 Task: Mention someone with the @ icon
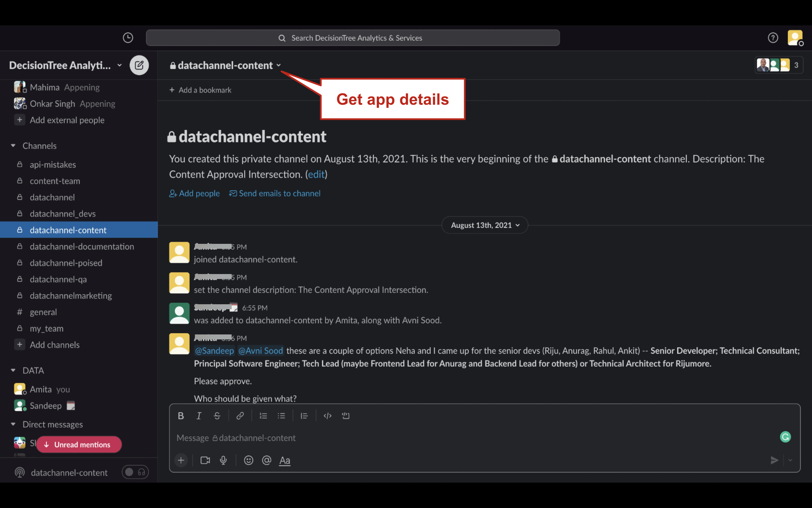click(x=267, y=460)
